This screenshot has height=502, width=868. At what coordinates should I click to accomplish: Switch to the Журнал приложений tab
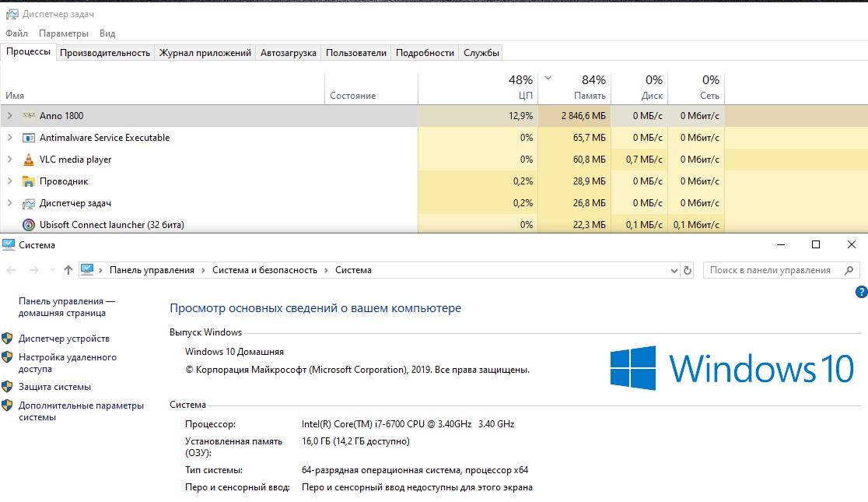[205, 53]
